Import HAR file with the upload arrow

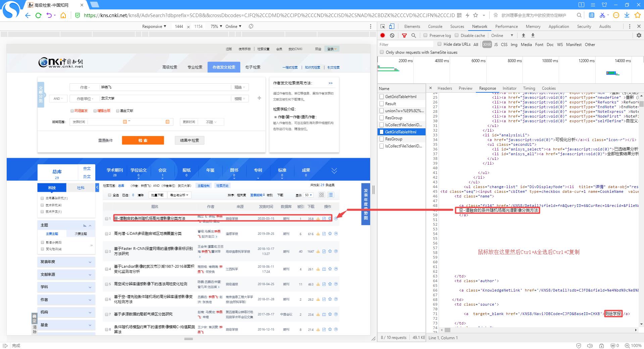point(523,35)
